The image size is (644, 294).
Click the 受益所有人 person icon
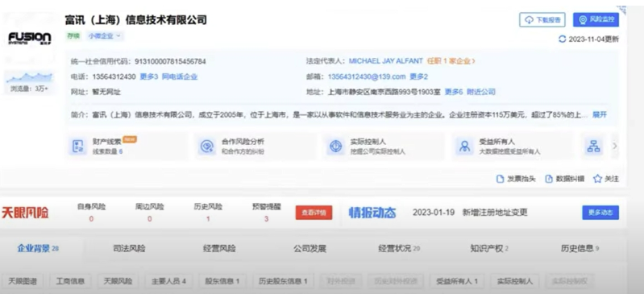pos(464,146)
